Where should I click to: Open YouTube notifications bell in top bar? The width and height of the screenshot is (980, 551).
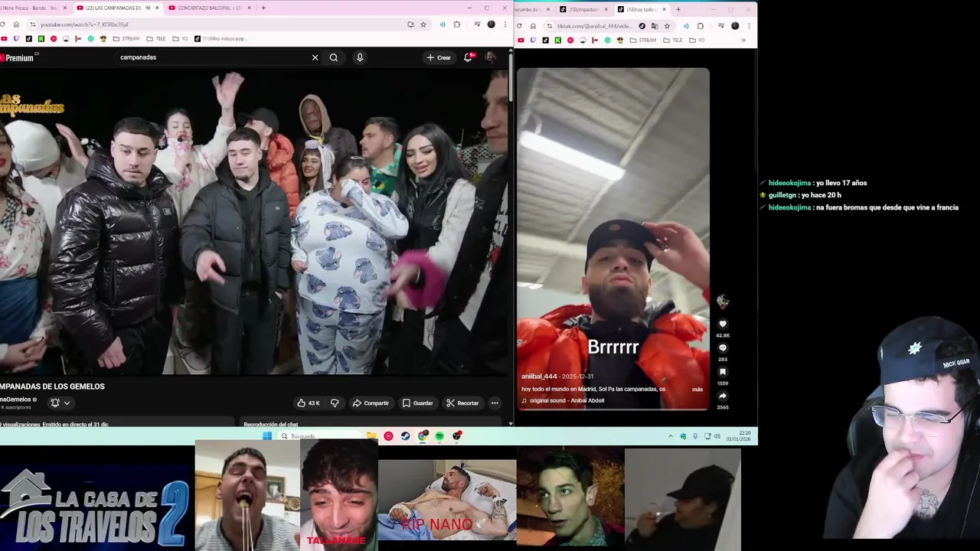pyautogui.click(x=468, y=57)
